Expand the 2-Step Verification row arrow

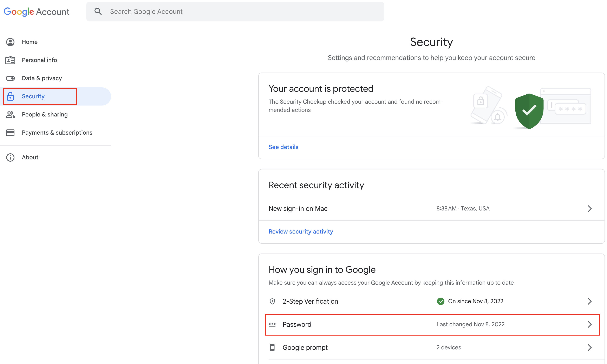click(589, 301)
